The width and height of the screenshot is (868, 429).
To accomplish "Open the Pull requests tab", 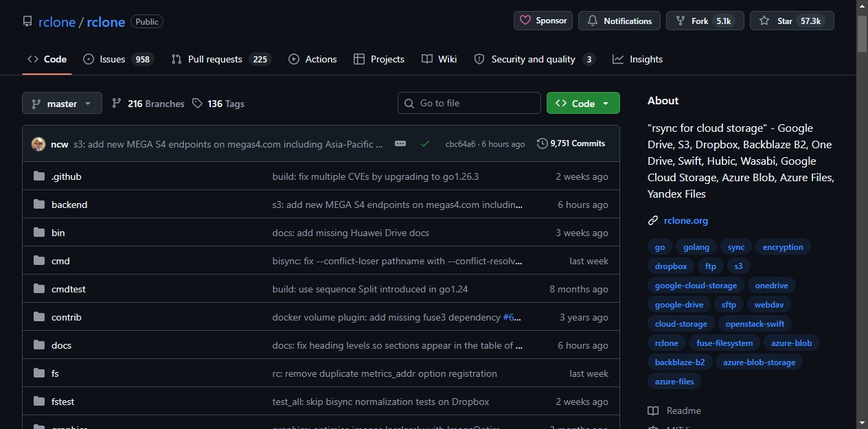I will (x=221, y=59).
